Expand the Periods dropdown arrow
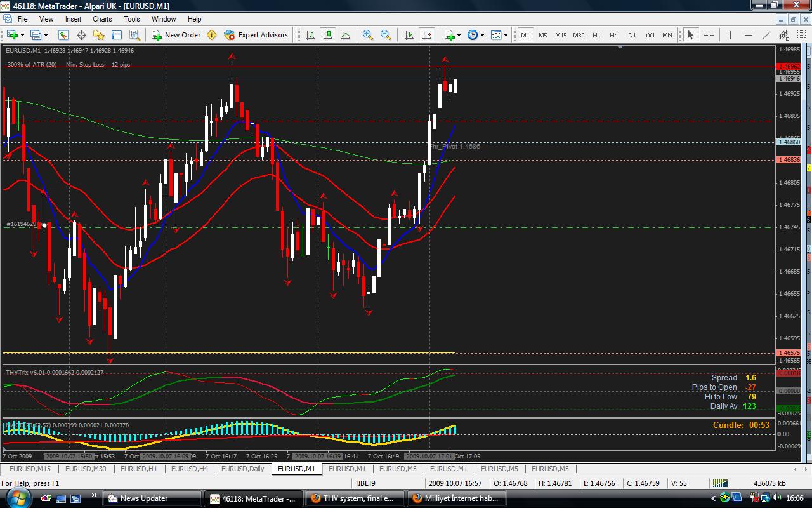 tap(482, 35)
